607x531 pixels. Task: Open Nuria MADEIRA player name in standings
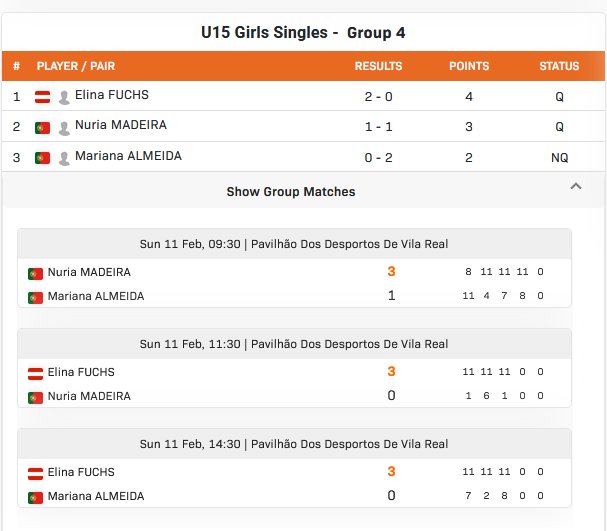[121, 125]
